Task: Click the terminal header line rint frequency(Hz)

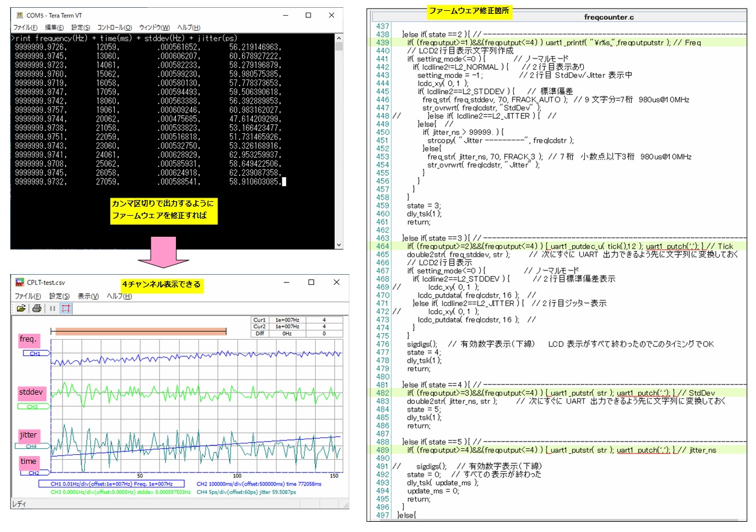Action: click(x=124, y=39)
